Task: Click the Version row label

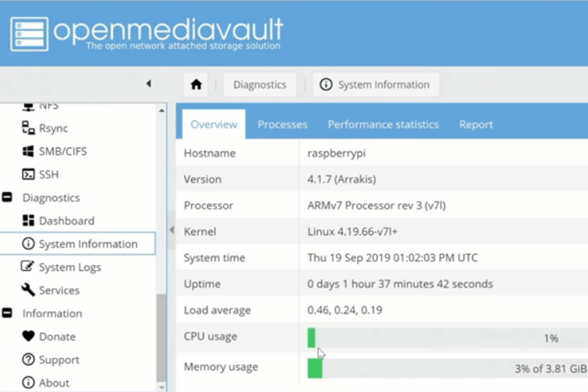Action: click(203, 179)
